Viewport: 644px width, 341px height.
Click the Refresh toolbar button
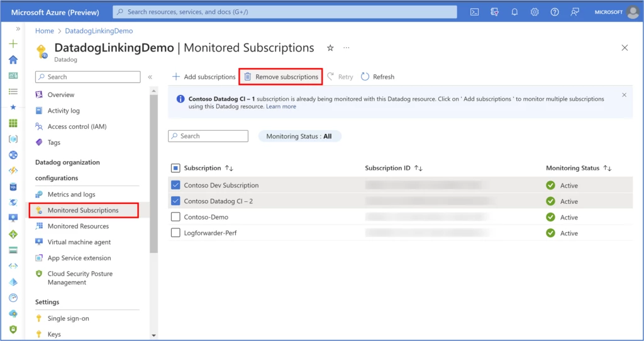[x=377, y=77]
